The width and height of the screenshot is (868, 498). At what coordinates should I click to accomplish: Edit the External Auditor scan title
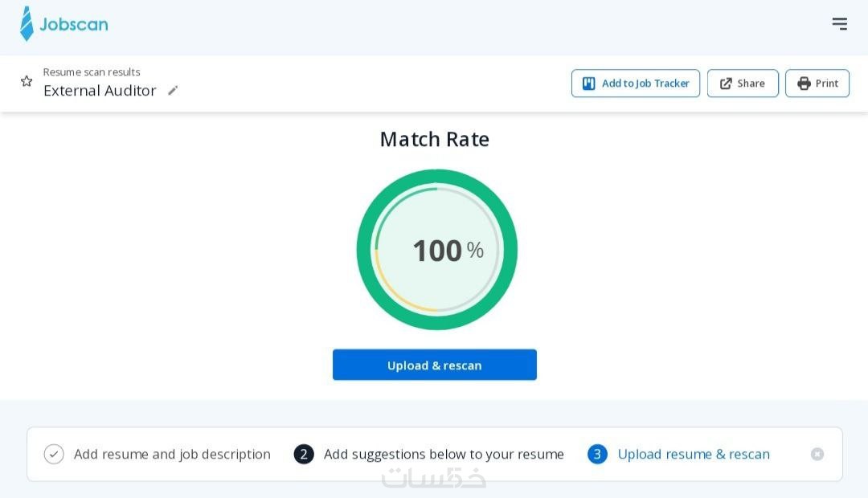(173, 91)
